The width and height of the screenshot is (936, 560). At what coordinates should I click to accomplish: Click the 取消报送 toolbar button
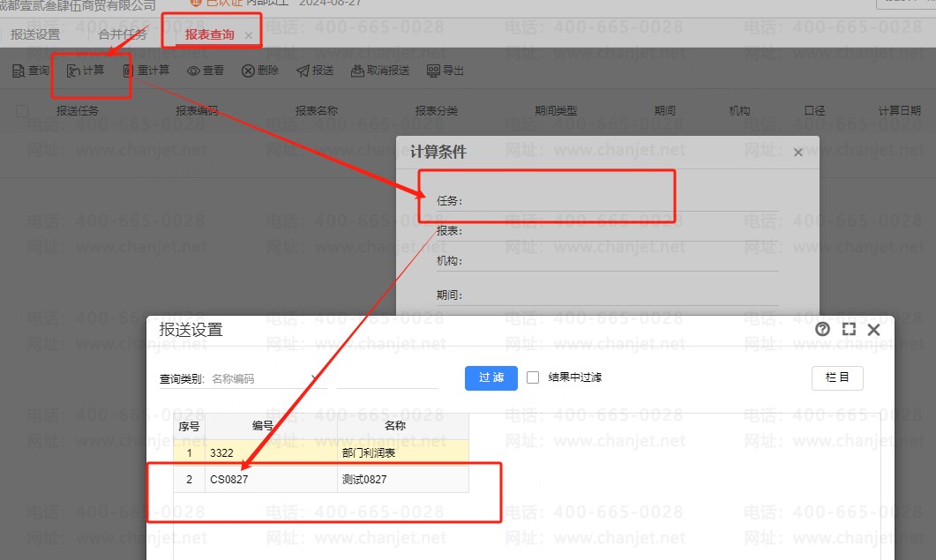[380, 71]
